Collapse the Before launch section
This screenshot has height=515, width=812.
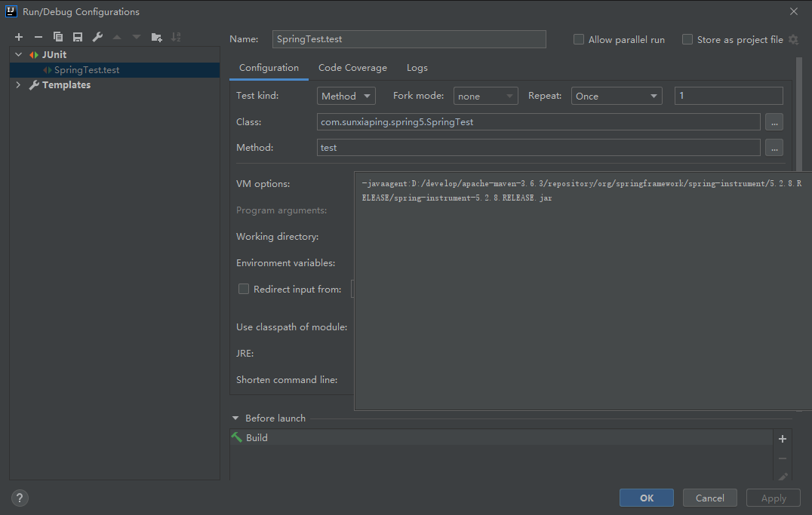235,418
